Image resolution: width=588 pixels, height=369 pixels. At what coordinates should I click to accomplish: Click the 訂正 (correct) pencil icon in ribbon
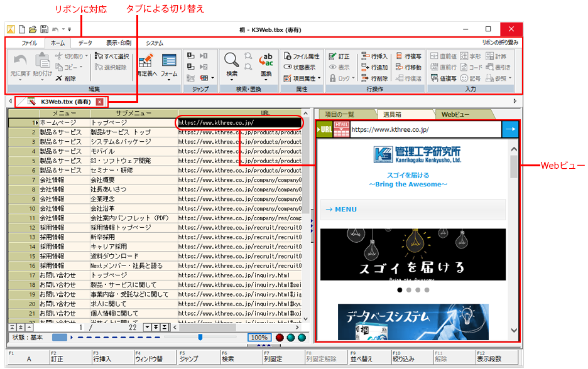[x=332, y=56]
